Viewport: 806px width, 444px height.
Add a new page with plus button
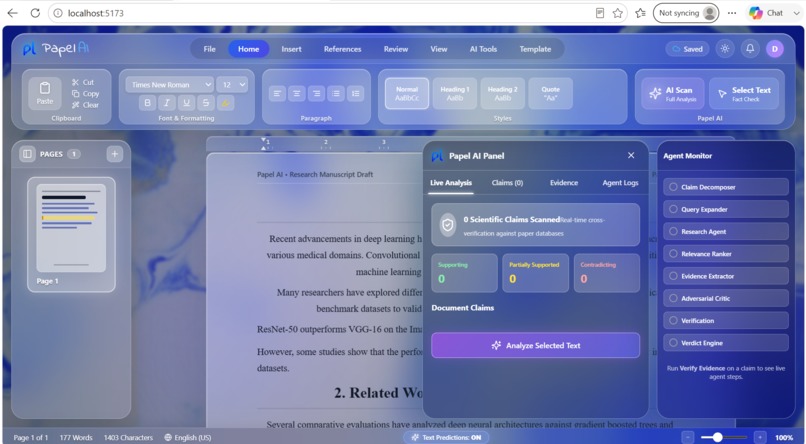pyautogui.click(x=115, y=154)
